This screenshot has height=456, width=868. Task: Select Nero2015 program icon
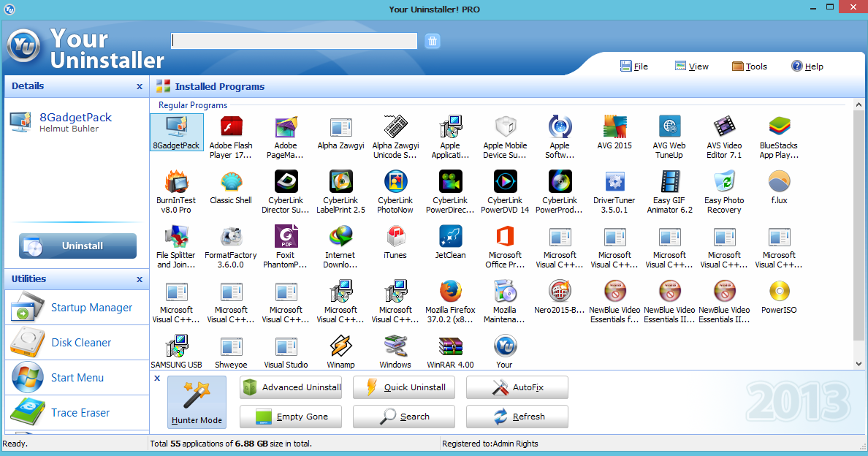click(x=560, y=292)
